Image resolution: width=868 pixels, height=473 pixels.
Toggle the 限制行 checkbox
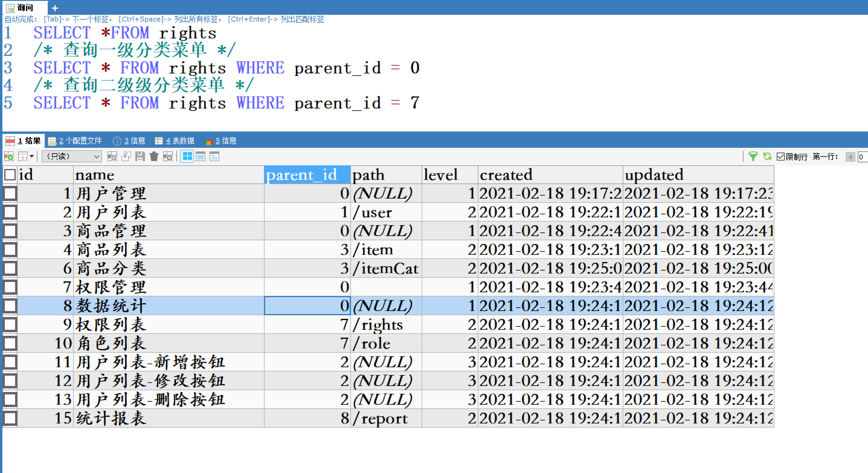point(780,157)
